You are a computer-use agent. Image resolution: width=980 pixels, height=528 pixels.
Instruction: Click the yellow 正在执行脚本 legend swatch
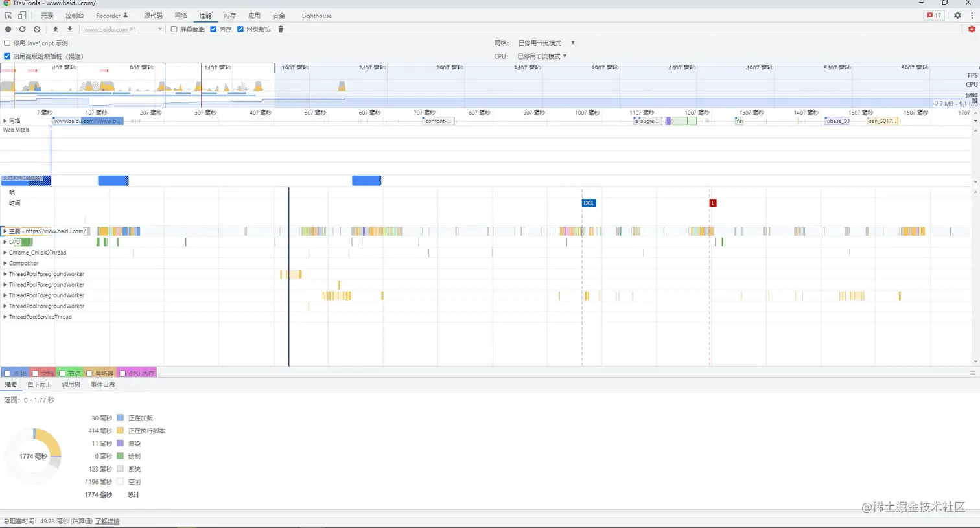pyautogui.click(x=120, y=431)
